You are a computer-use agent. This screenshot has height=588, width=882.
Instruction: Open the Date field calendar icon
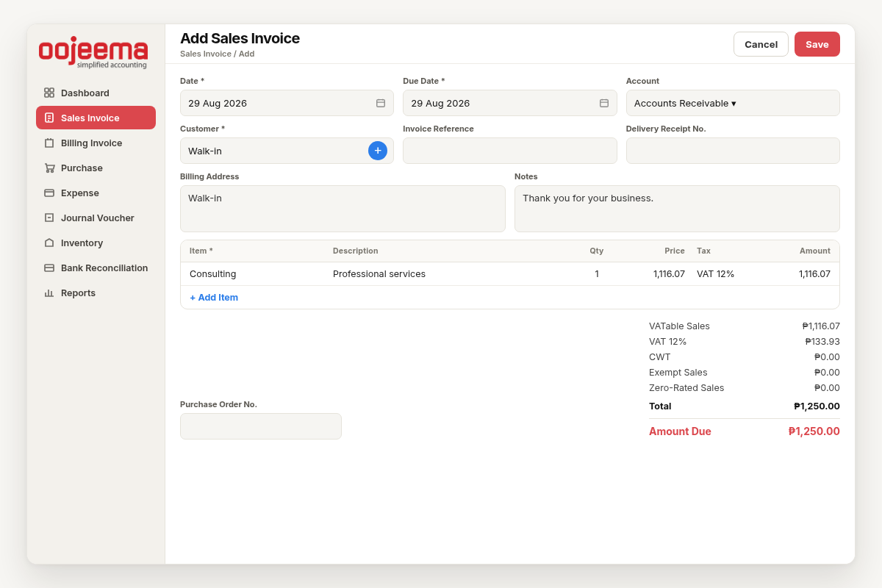tap(381, 103)
